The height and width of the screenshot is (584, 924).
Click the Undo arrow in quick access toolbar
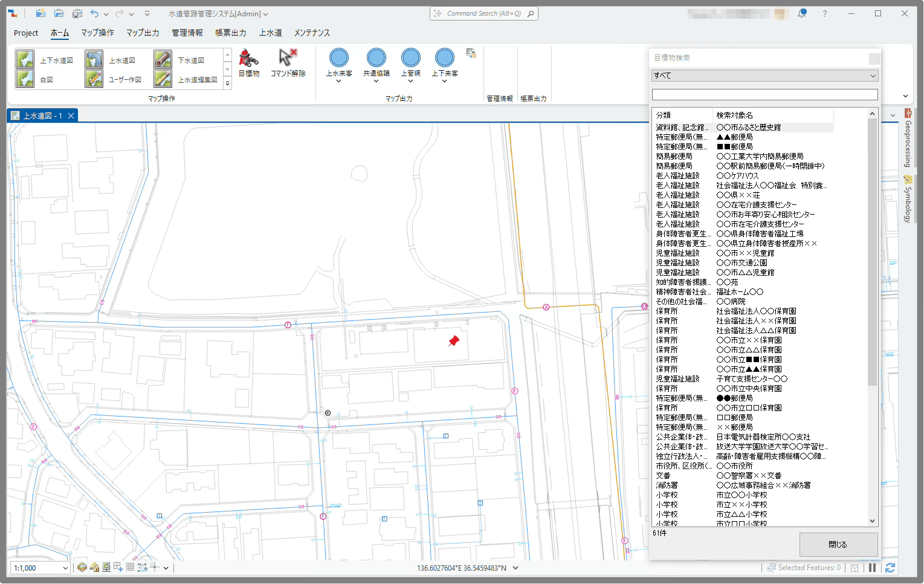pyautogui.click(x=94, y=13)
